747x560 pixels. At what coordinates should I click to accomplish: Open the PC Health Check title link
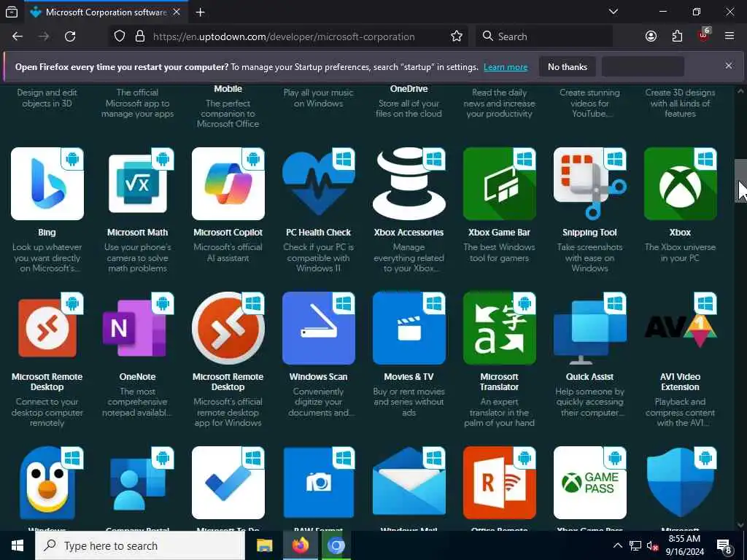(x=319, y=233)
